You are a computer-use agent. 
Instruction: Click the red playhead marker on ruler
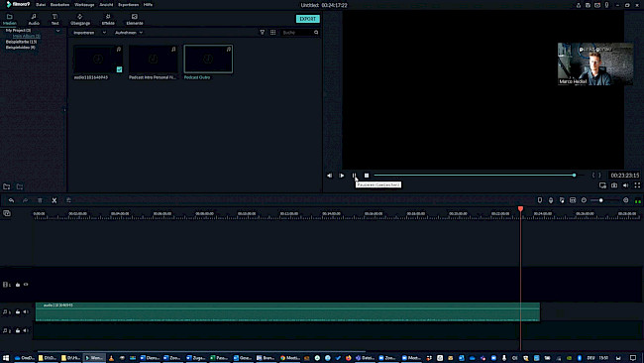click(520, 209)
